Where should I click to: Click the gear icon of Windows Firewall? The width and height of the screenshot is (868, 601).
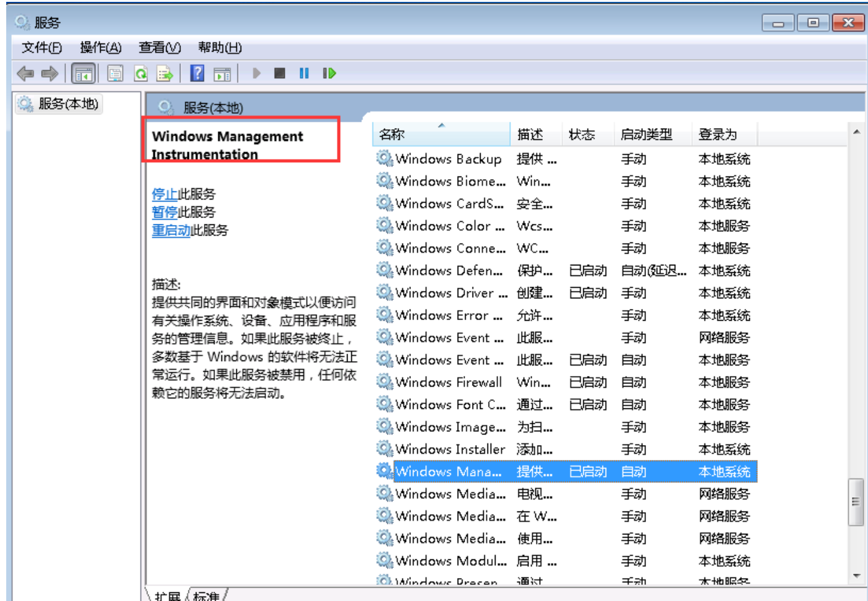384,382
